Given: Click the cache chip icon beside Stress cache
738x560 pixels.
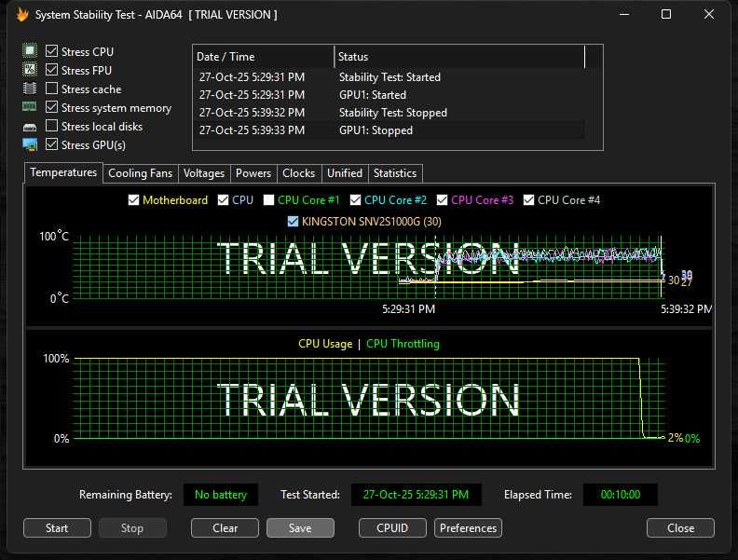Looking at the screenshot, I should tap(30, 89).
